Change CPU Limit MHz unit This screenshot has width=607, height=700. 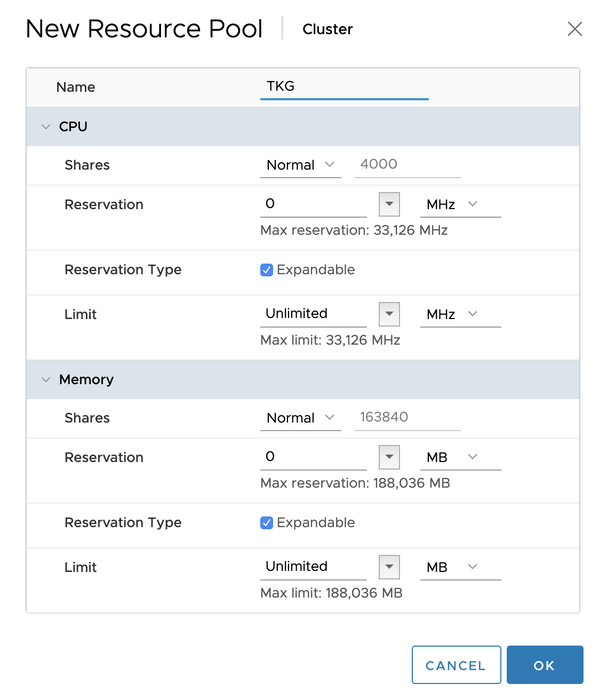pyautogui.click(x=460, y=314)
